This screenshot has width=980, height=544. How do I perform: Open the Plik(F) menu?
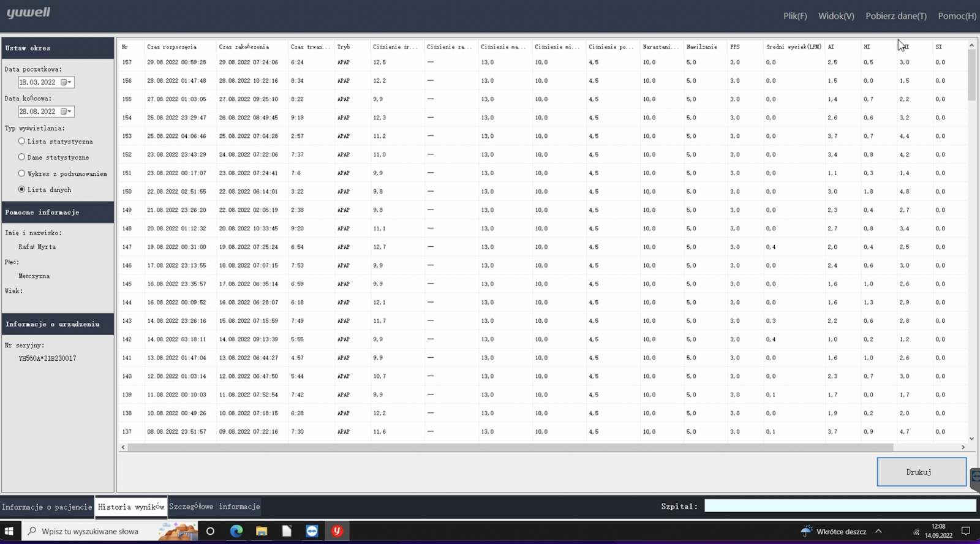(x=794, y=16)
